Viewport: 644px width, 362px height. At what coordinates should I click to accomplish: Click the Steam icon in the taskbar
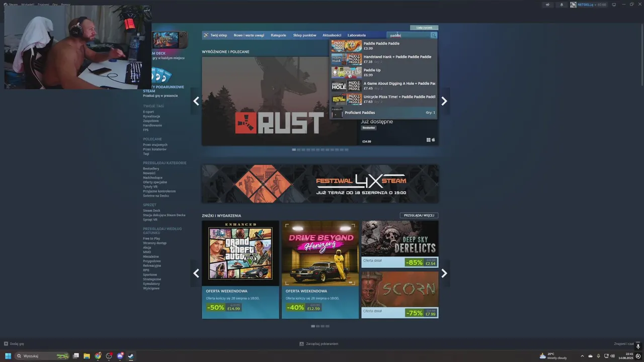coord(131,356)
